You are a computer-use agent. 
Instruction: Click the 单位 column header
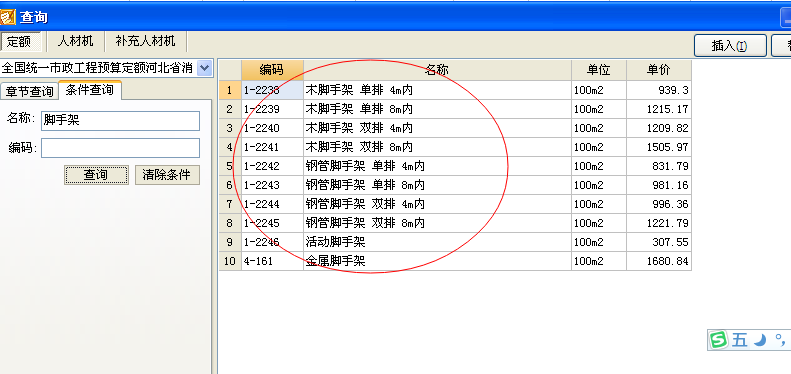tap(599, 70)
